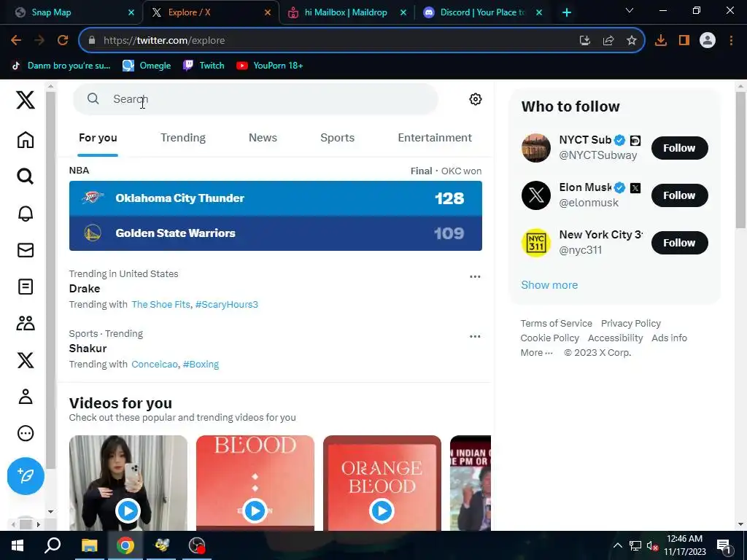
Task: Select the Sports tab
Action: (x=337, y=138)
